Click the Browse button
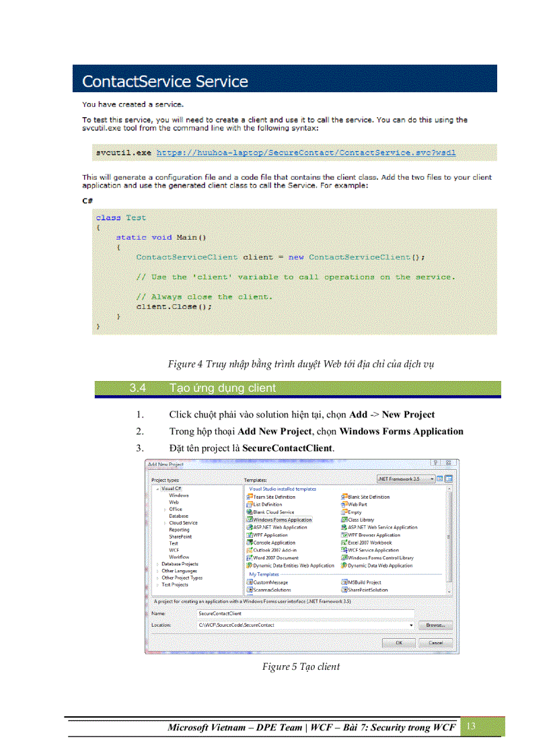This screenshot has height=756, width=549. pos(435,625)
